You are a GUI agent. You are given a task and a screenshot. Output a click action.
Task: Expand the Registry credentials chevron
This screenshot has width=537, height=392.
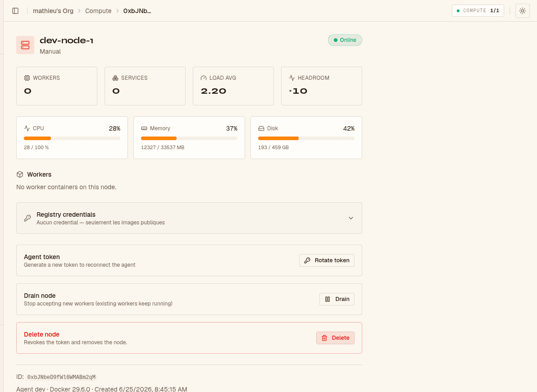(350, 218)
